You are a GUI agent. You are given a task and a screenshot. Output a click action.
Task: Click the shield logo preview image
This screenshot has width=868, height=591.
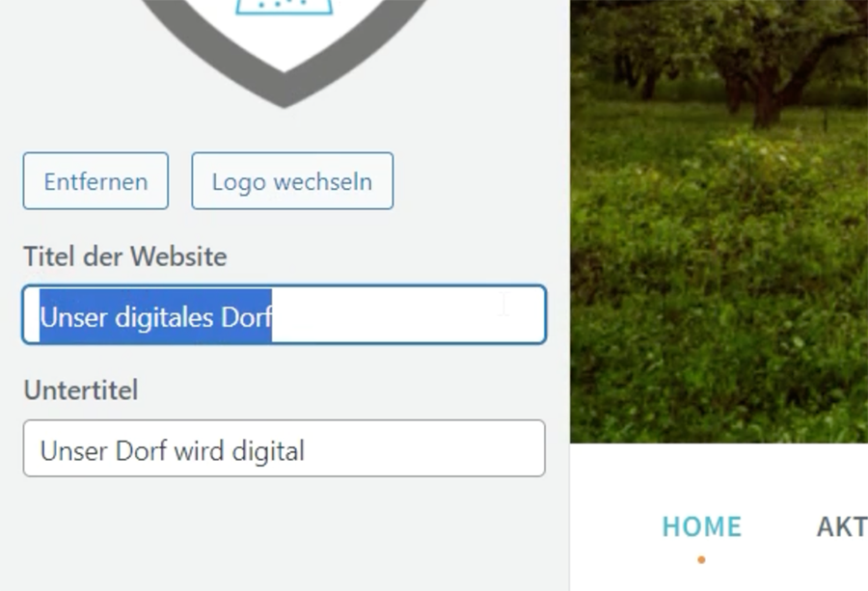(x=284, y=50)
